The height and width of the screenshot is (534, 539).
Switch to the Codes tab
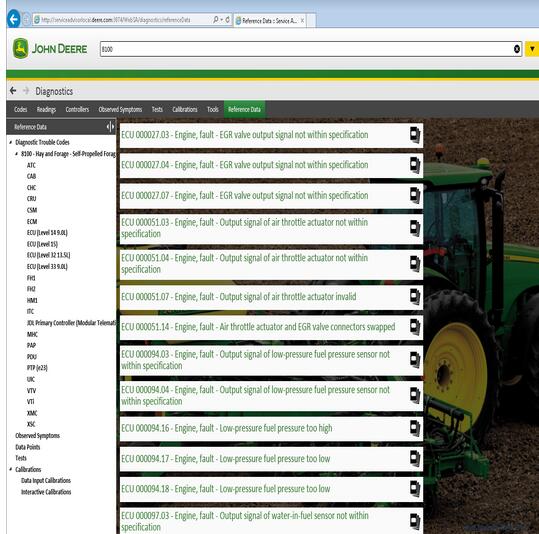20,109
